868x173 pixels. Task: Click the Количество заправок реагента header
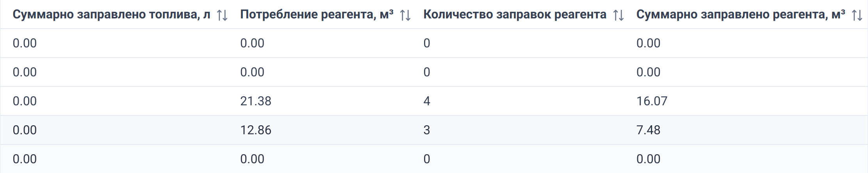pyautogui.click(x=515, y=14)
